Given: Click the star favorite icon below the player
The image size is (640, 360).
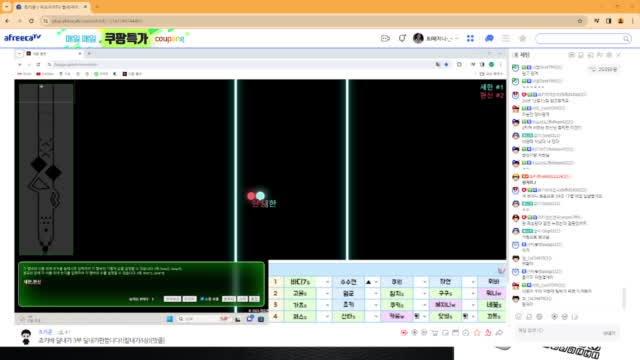Looking at the screenshot, I should tap(477, 333).
